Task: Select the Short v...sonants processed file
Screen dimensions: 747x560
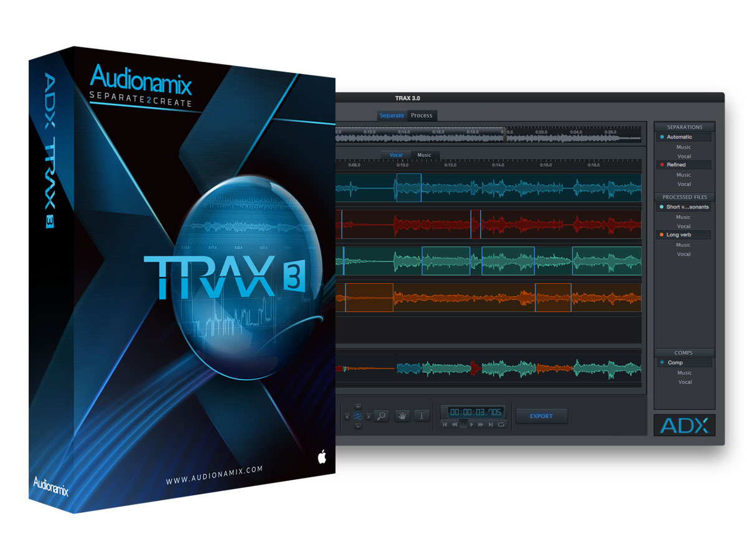Action: (x=684, y=207)
